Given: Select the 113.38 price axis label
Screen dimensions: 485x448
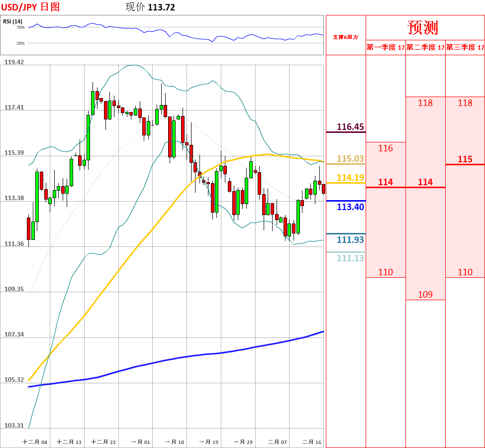Looking at the screenshot, I should coord(14,198).
